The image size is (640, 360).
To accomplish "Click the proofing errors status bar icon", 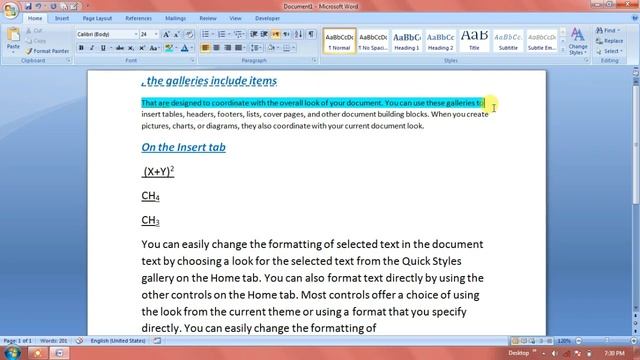I will [x=80, y=341].
